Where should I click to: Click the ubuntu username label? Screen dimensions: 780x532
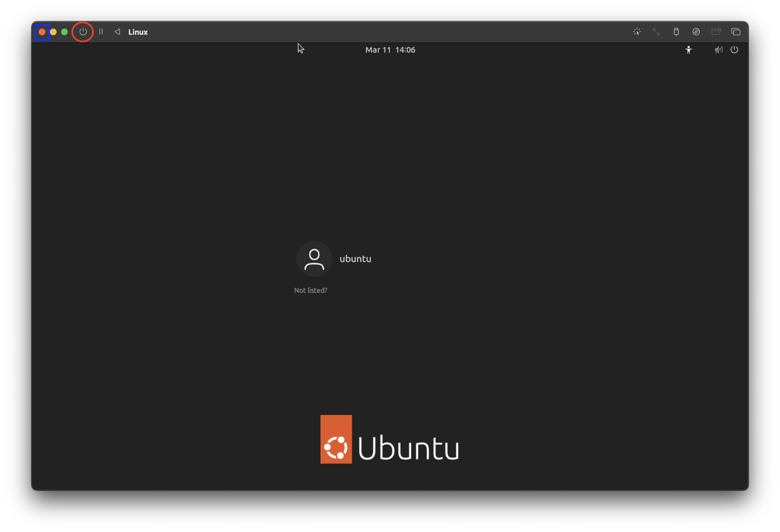click(x=355, y=259)
